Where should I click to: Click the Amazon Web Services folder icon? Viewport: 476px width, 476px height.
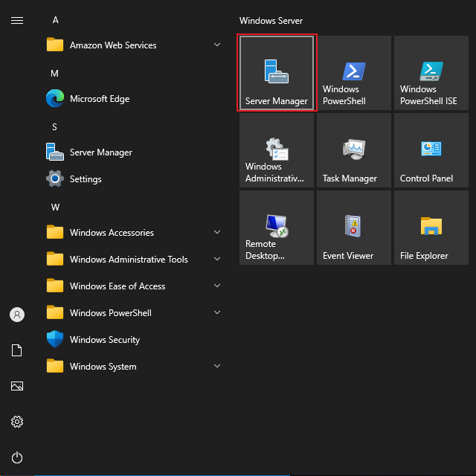point(55,45)
